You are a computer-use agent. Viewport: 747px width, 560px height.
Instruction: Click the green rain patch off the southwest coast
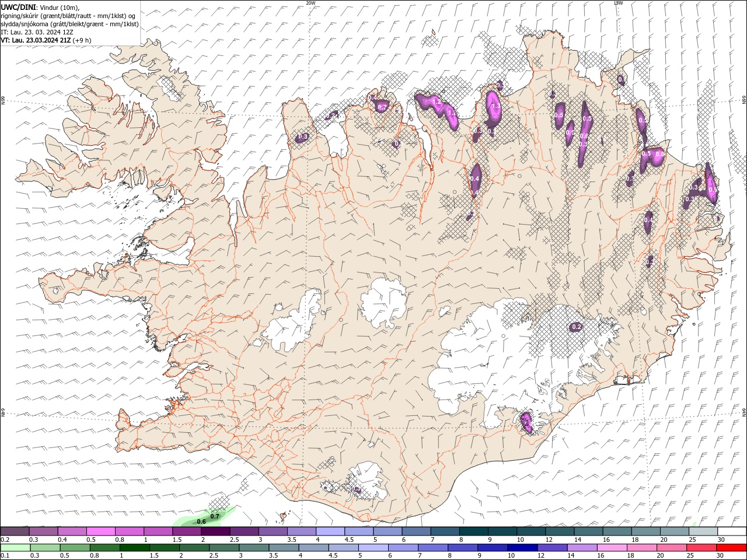[204, 517]
